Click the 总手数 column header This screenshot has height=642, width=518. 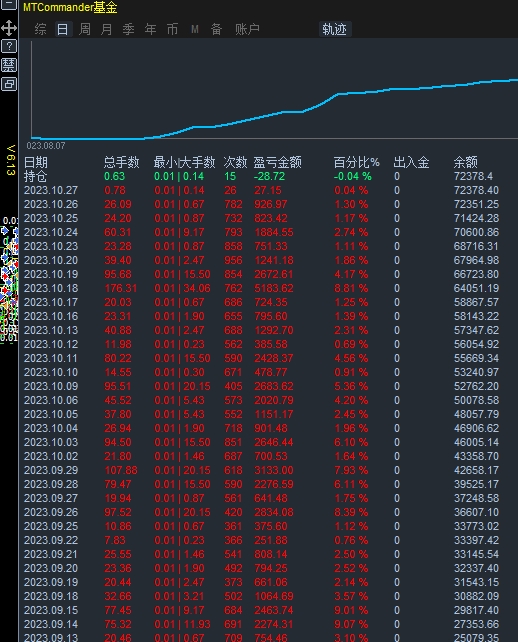(122, 163)
